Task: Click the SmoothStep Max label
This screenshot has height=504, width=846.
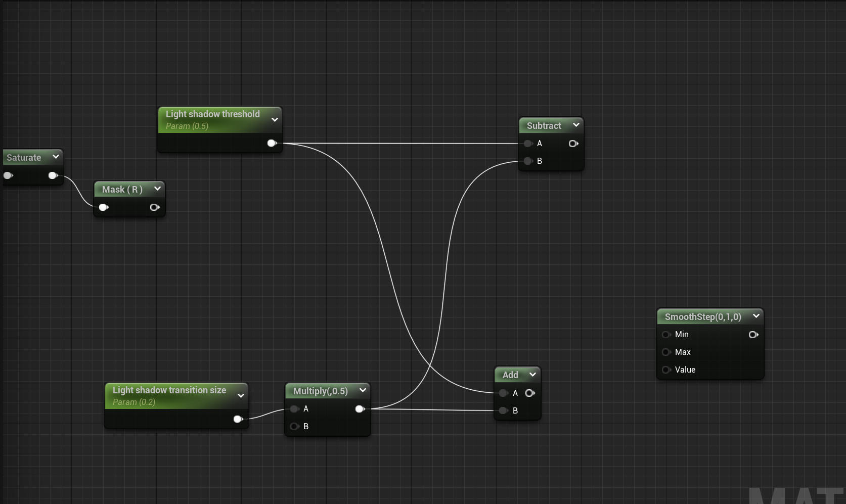Action: coord(683,352)
